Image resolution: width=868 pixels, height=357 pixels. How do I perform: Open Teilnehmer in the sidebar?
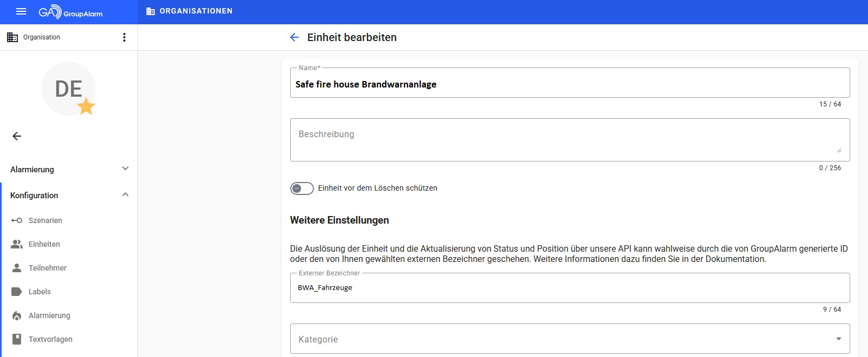[48, 268]
